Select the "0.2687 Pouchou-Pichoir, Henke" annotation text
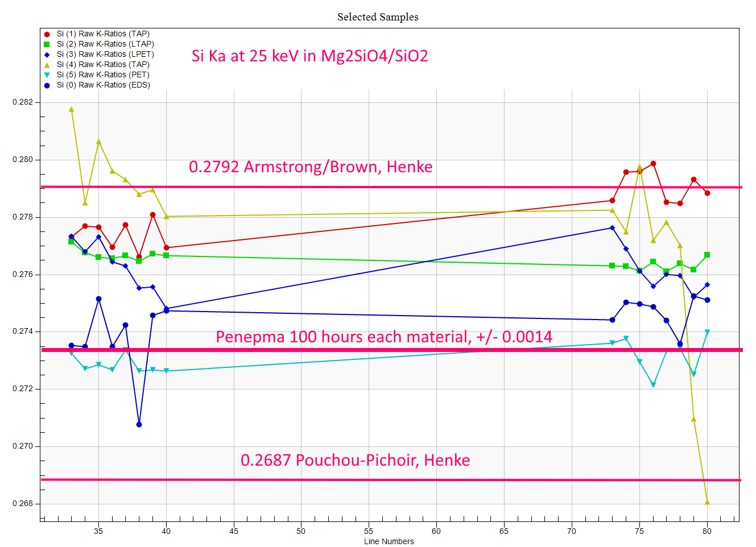Image resolution: width=756 pixels, height=547 pixels. [355, 460]
